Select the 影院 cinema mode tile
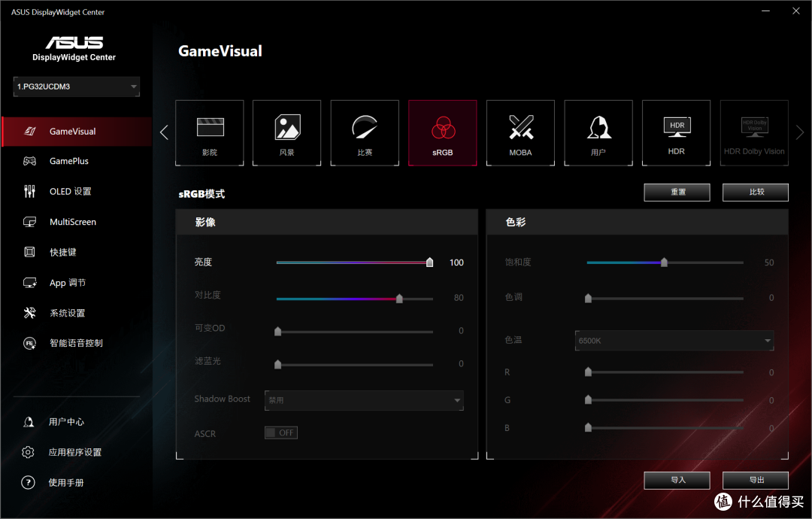 (209, 132)
